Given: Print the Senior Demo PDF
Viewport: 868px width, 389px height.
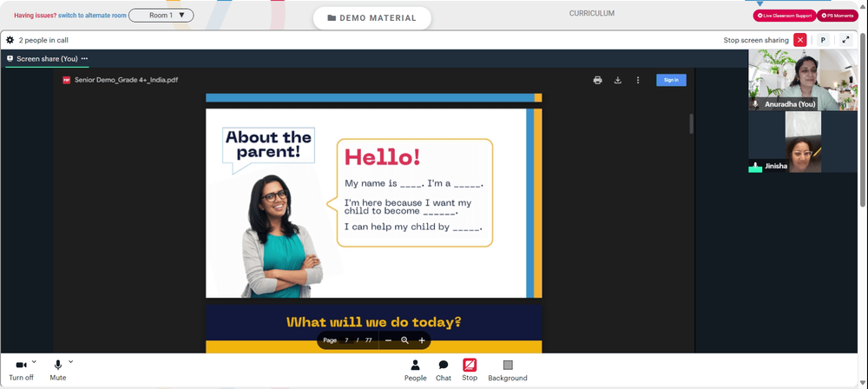Looking at the screenshot, I should 597,80.
